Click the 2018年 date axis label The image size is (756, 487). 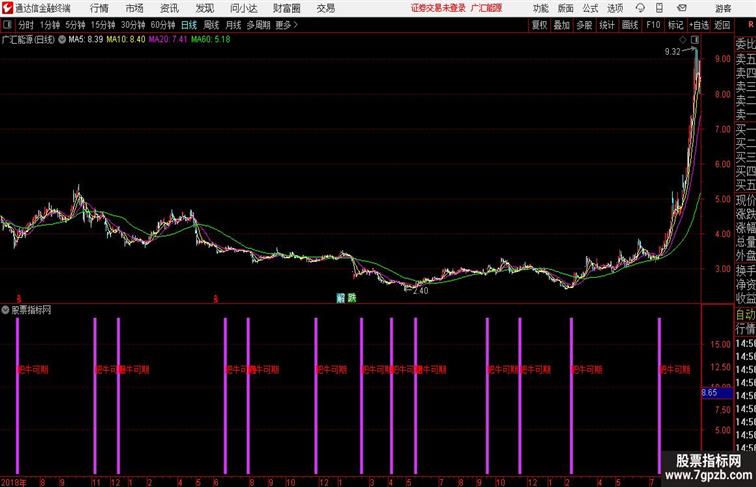14,482
